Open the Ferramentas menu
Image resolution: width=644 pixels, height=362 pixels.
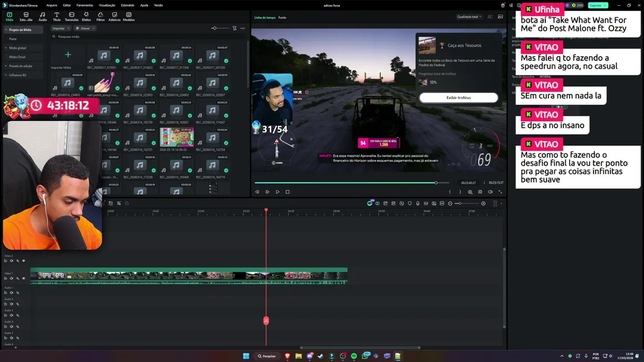point(85,5)
